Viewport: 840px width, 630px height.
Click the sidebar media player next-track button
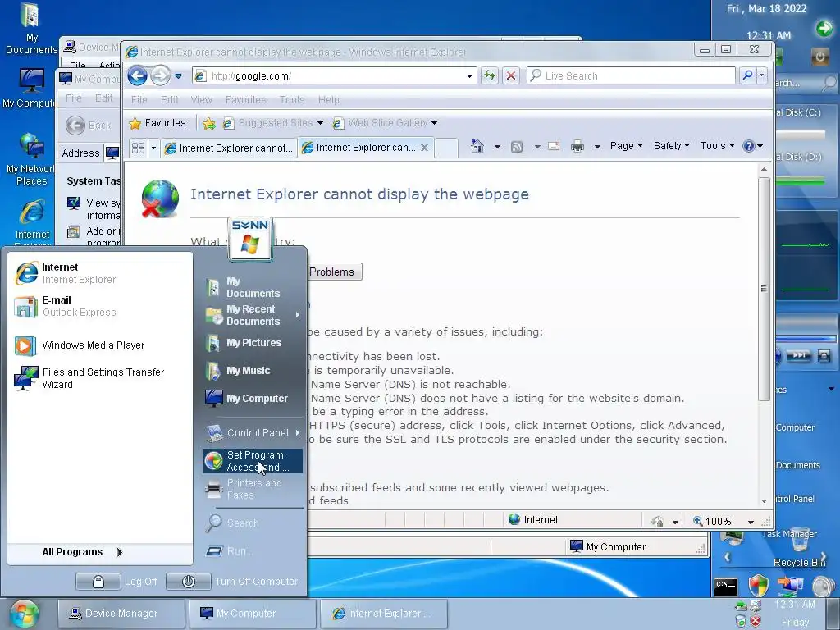[799, 356]
